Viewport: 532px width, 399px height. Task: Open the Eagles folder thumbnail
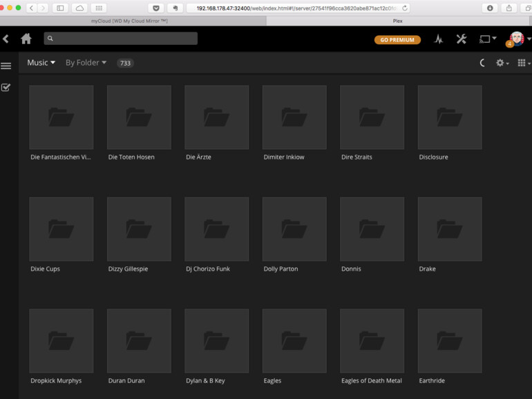point(294,341)
